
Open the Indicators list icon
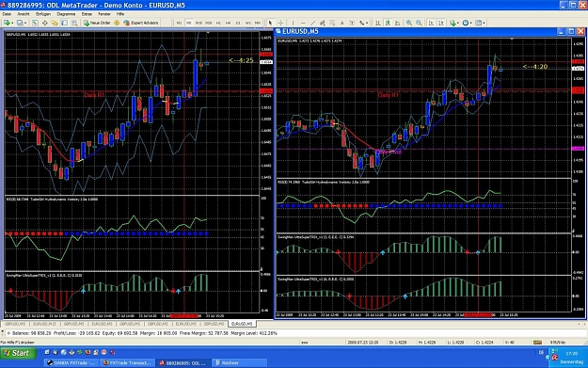[453, 23]
